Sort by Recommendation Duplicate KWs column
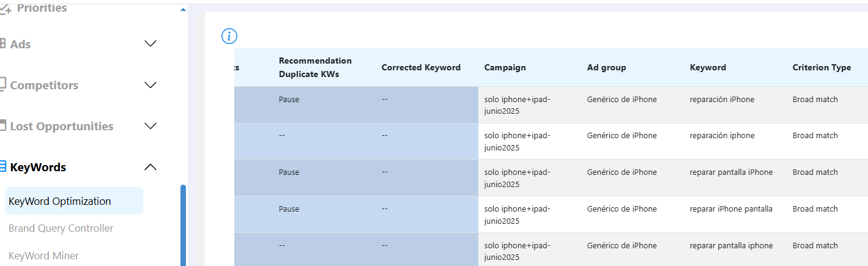 coord(315,67)
